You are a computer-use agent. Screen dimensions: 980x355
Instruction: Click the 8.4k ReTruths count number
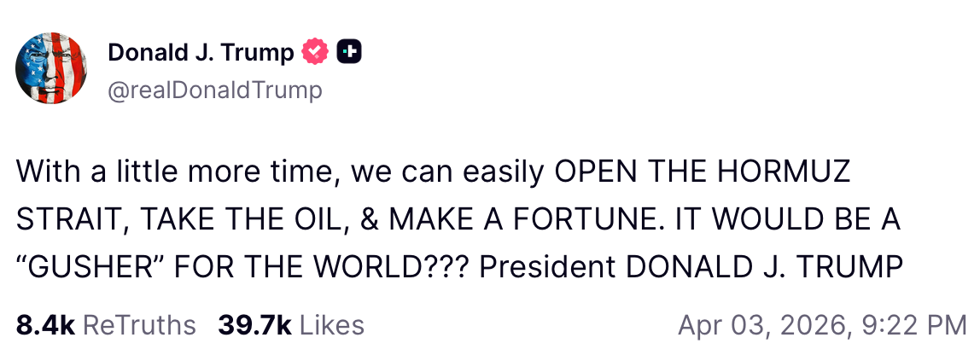click(x=45, y=325)
